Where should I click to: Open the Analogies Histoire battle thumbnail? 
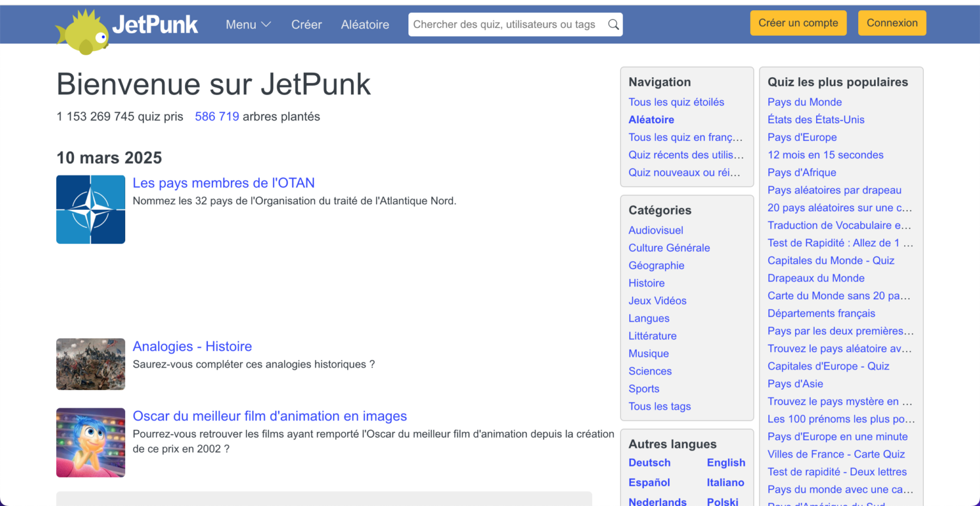tap(91, 364)
